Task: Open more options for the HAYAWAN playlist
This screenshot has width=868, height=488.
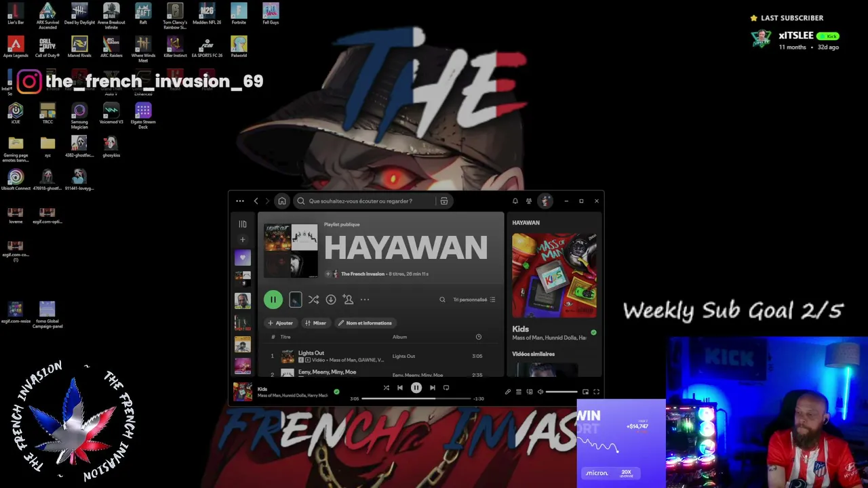Action: pos(365,300)
